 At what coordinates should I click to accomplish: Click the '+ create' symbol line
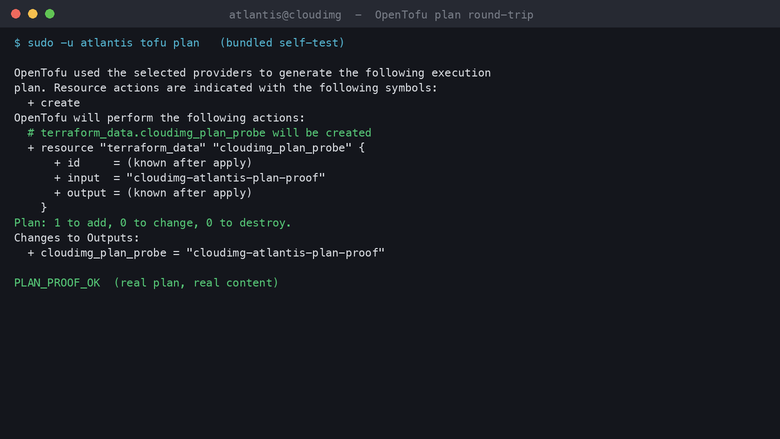pyautogui.click(x=54, y=103)
